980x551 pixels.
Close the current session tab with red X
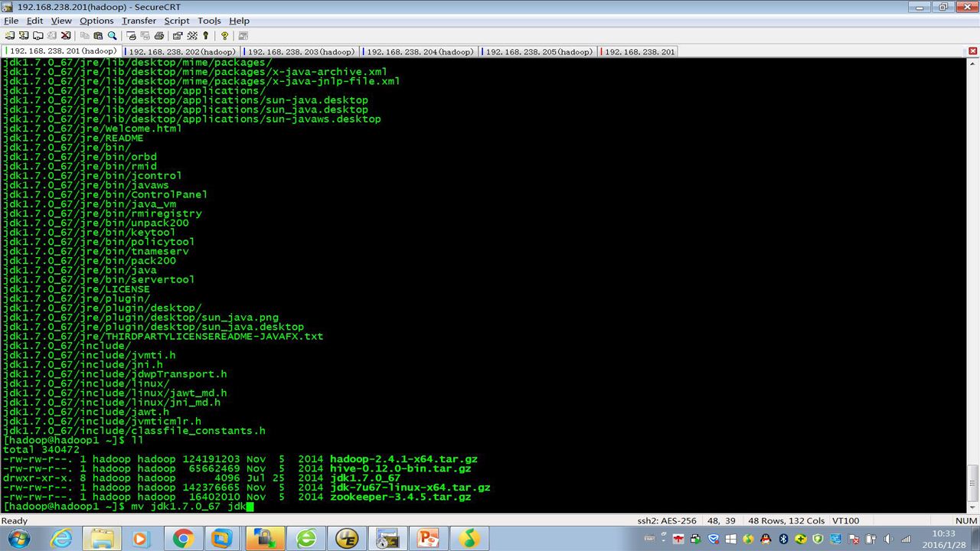pyautogui.click(x=973, y=51)
